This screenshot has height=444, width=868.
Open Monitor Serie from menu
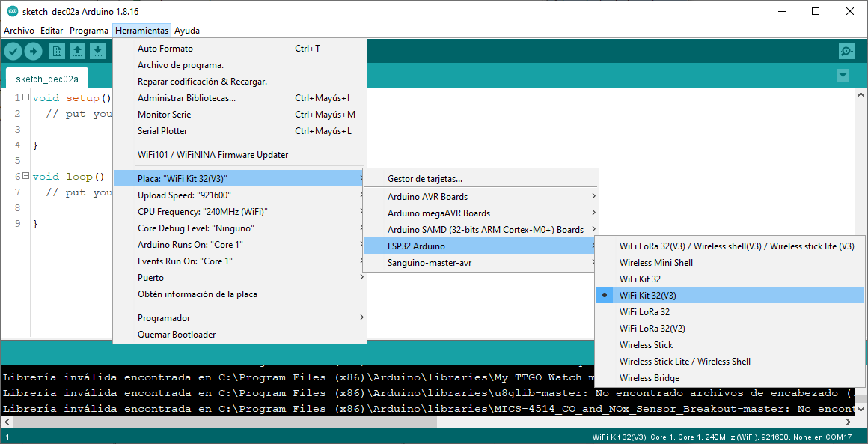pos(239,115)
